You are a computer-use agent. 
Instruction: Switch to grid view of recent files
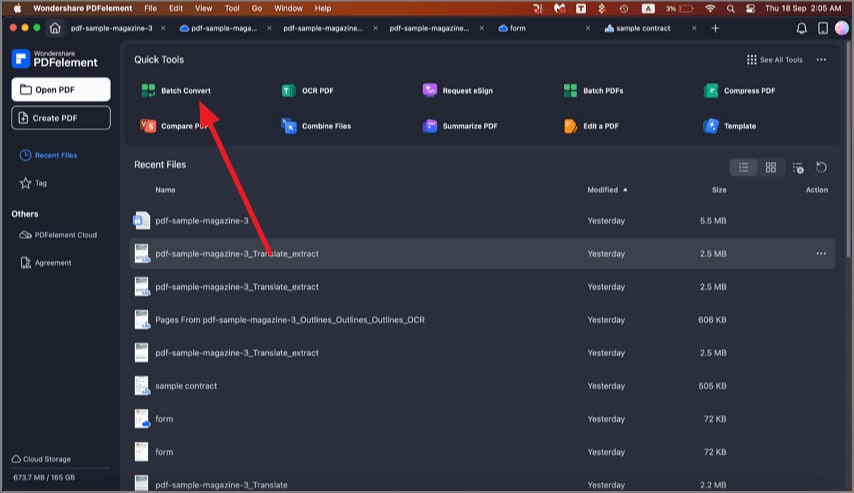click(771, 168)
